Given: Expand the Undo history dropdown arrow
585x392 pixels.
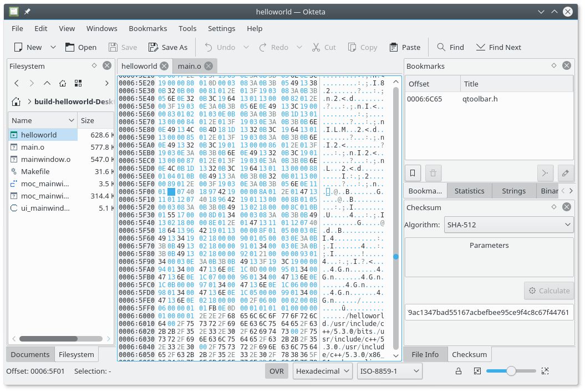Looking at the screenshot, I should (x=246, y=47).
